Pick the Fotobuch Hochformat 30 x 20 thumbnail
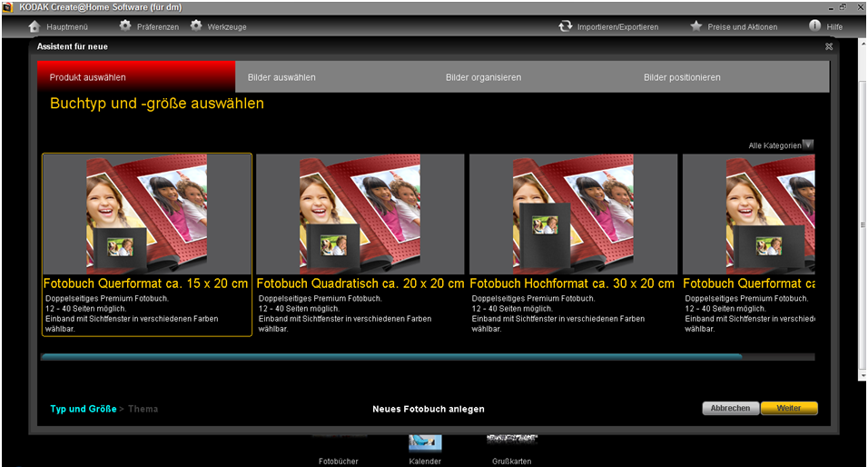Screen dimensions: 868x467 pos(573,214)
